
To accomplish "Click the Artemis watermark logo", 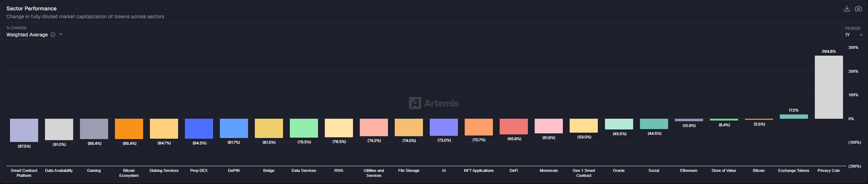I will (434, 103).
